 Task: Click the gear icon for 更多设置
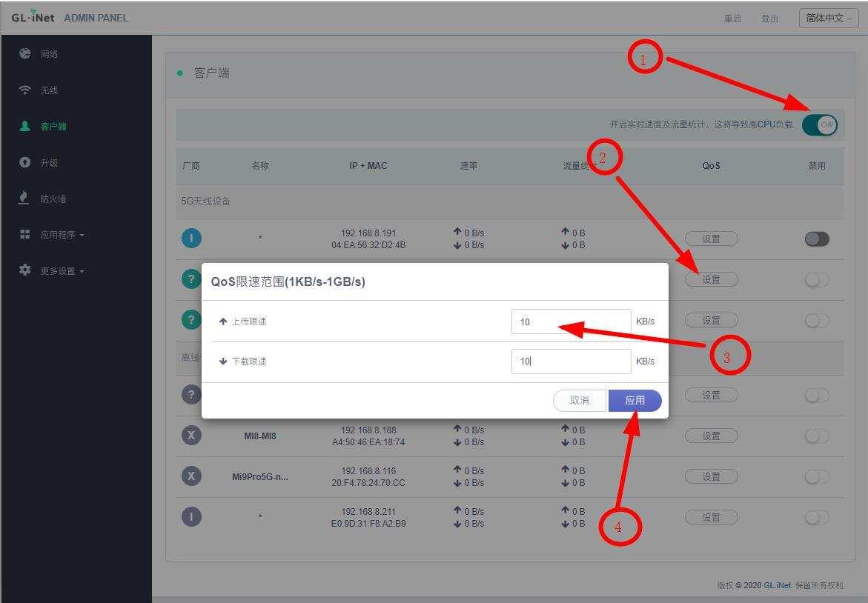[25, 270]
